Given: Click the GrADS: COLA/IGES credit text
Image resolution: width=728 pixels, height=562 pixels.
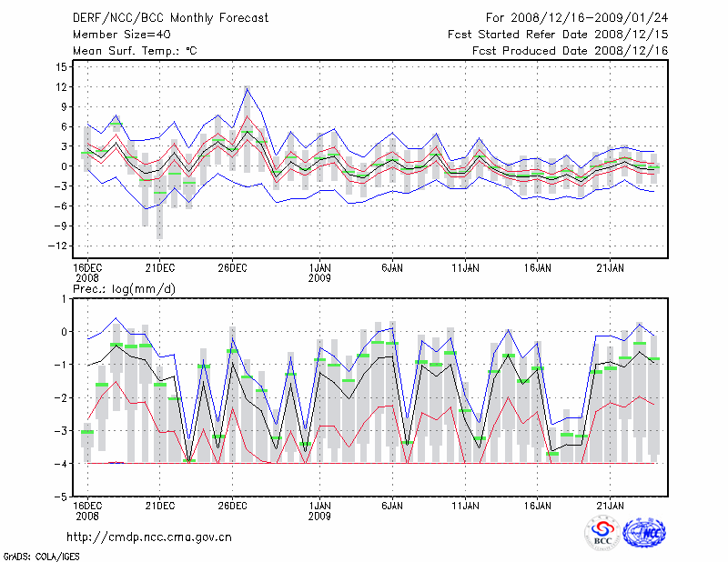Looking at the screenshot, I should (41, 555).
